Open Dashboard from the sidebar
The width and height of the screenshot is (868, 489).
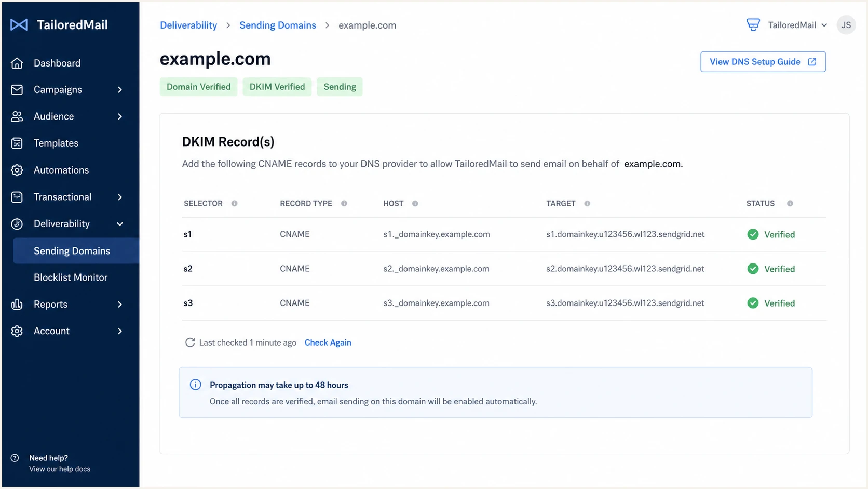57,63
